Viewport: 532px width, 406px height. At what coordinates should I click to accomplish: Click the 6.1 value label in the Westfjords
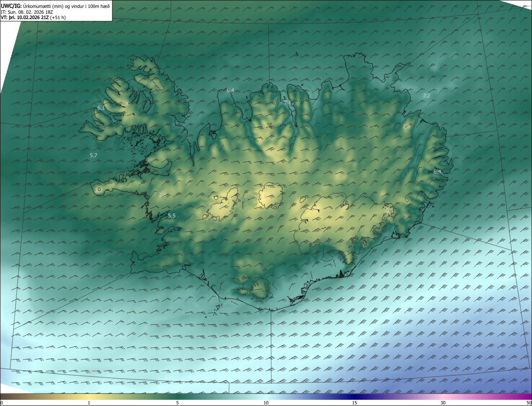(101, 108)
